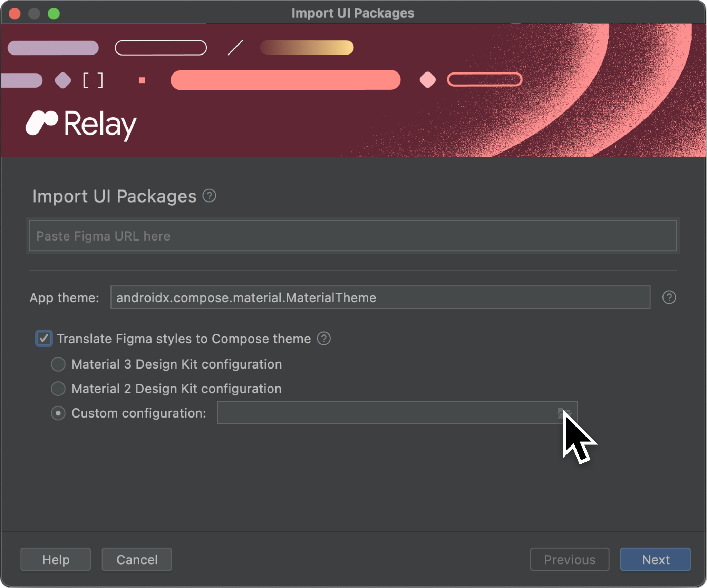Click the Paste Figma URL input field
Viewport: 707px width, 588px height.
[x=353, y=236]
